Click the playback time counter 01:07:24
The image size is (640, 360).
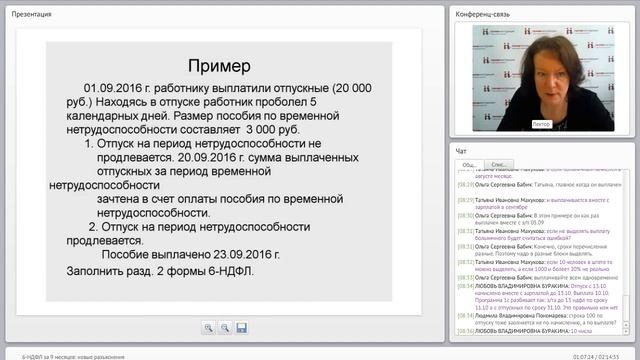tap(582, 357)
